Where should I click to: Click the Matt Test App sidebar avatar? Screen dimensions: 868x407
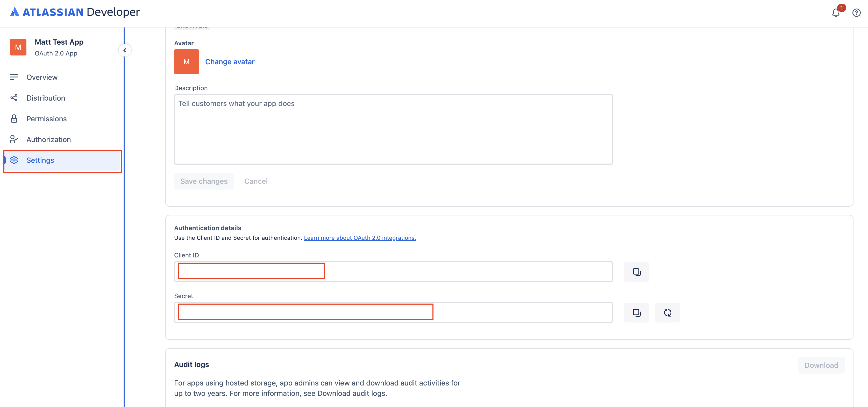pyautogui.click(x=18, y=47)
